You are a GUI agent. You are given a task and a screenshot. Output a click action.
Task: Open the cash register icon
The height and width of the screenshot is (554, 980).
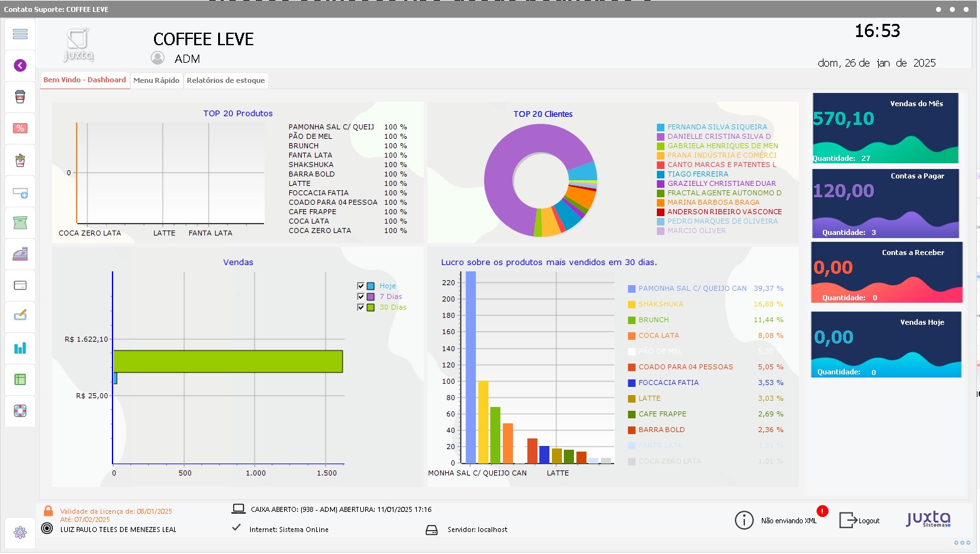tap(20, 254)
